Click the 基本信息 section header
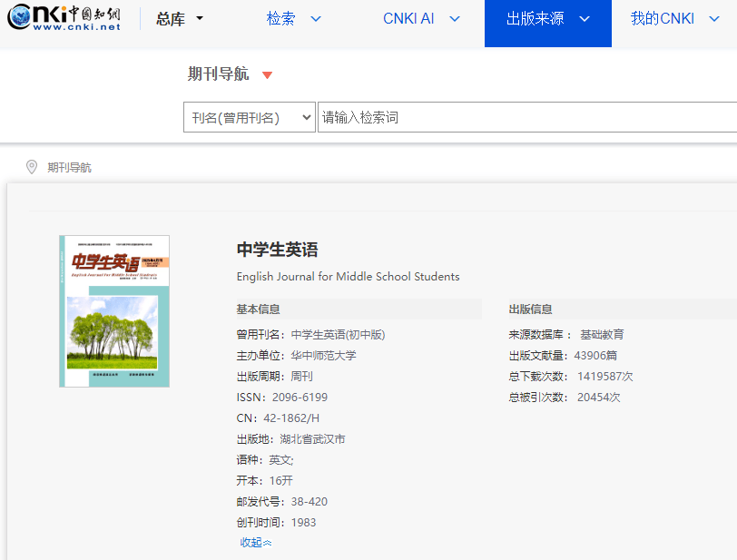 (x=258, y=309)
